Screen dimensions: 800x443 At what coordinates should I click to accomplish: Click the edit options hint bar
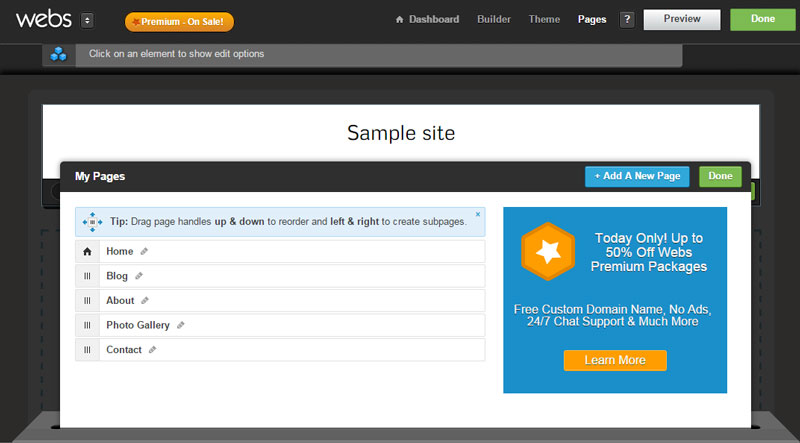pyautogui.click(x=379, y=55)
